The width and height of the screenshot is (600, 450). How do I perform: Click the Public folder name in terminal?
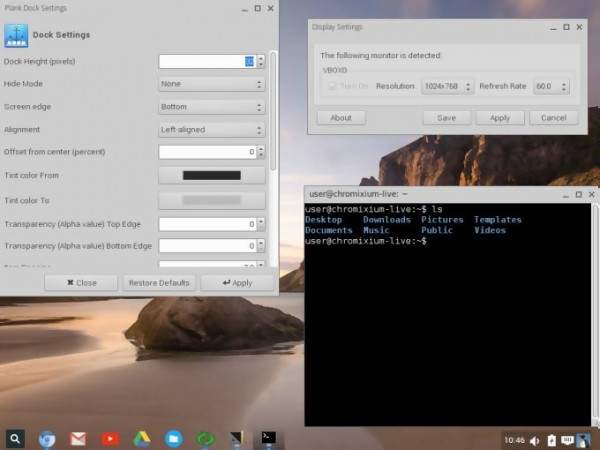coord(437,230)
